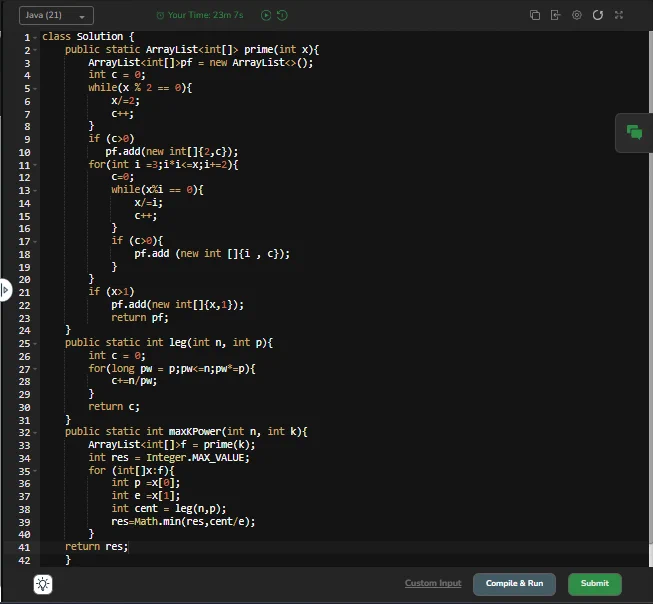Reset the timer with the history icon
This screenshot has width=653, height=604.
[x=282, y=15]
